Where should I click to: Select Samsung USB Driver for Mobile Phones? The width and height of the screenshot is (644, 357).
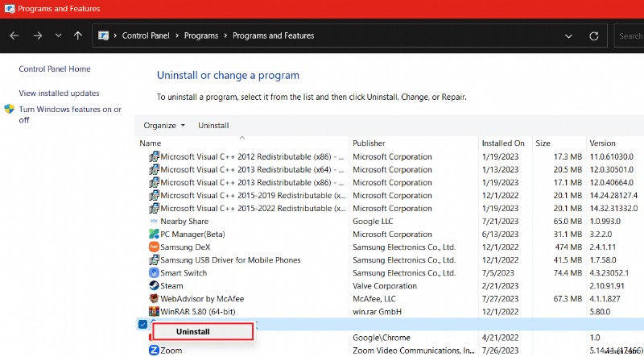[230, 260]
